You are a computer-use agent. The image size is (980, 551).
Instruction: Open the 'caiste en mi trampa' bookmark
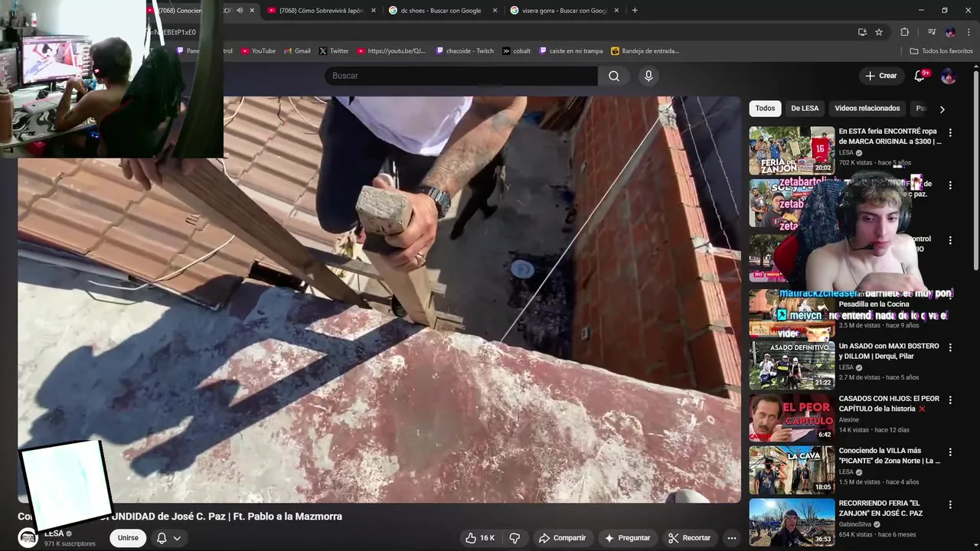[571, 51]
